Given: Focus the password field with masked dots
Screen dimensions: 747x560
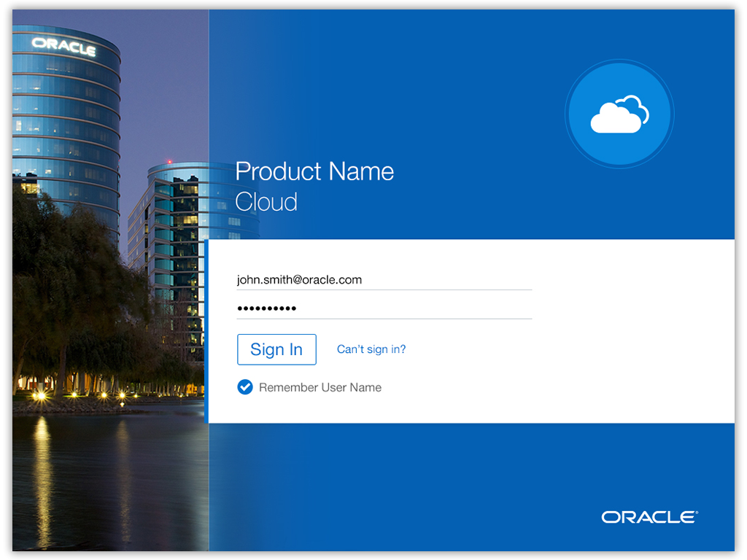Looking at the screenshot, I should click(384, 308).
